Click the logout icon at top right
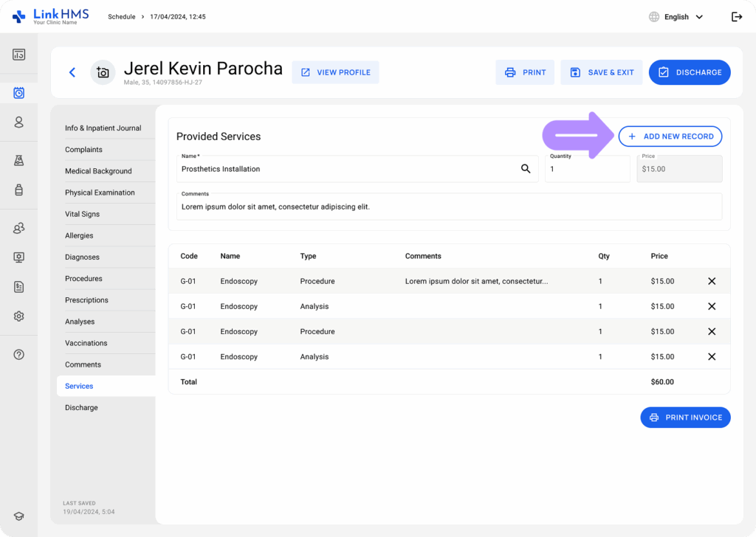Screen dimensions: 756x537 [x=737, y=17]
